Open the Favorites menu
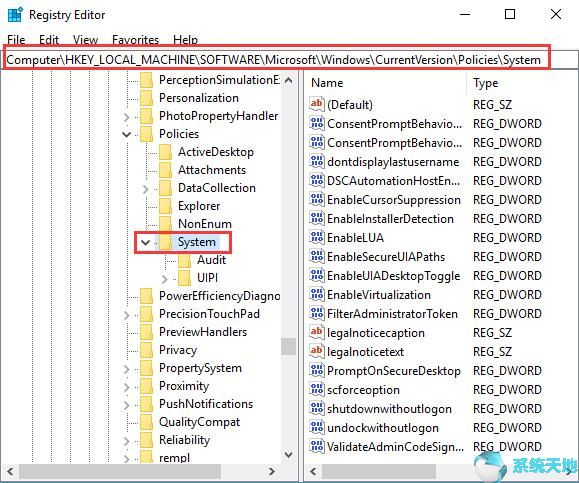Viewport: 579px width, 483px height. 135,40
